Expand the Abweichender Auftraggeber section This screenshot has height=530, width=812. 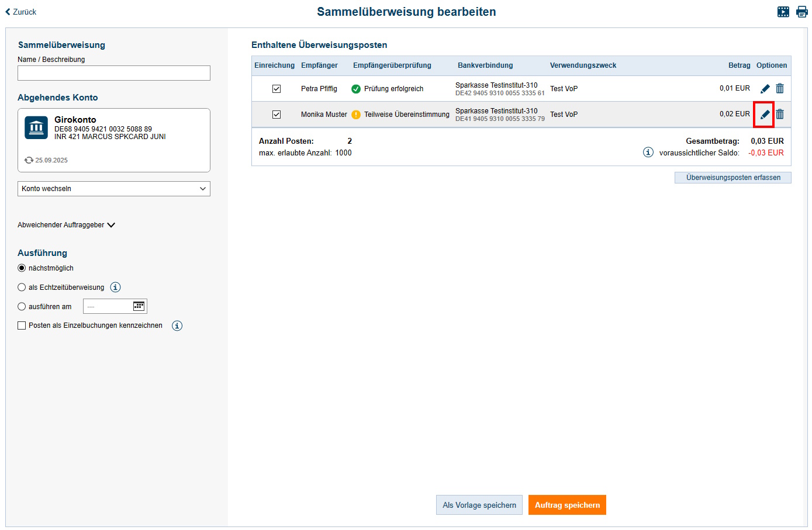[x=66, y=225]
